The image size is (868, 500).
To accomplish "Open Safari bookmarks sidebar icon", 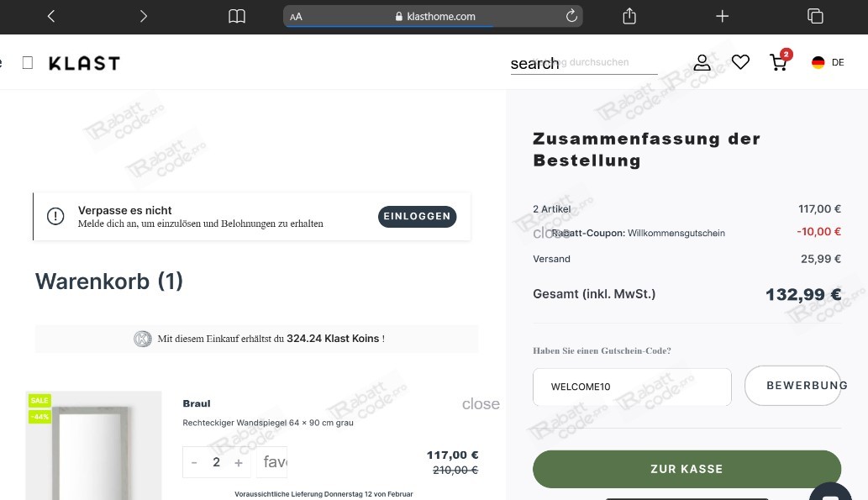I will pos(236,16).
